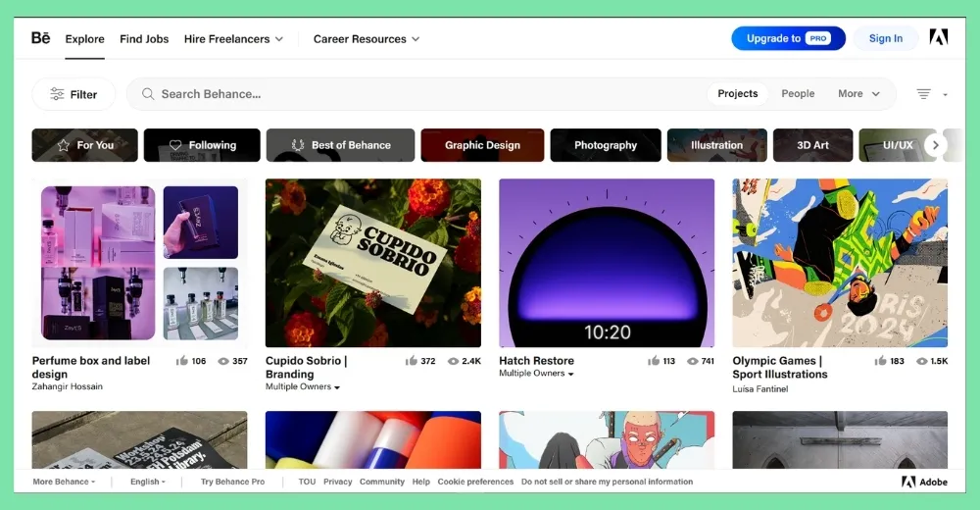The height and width of the screenshot is (510, 980).
Task: Click the eye icon beside 741
Action: point(693,361)
